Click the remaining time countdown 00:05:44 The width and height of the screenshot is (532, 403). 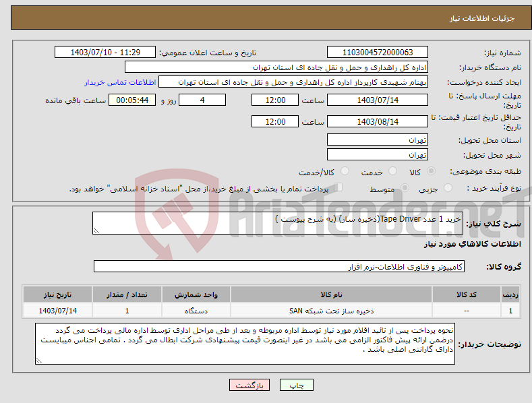coord(132,100)
